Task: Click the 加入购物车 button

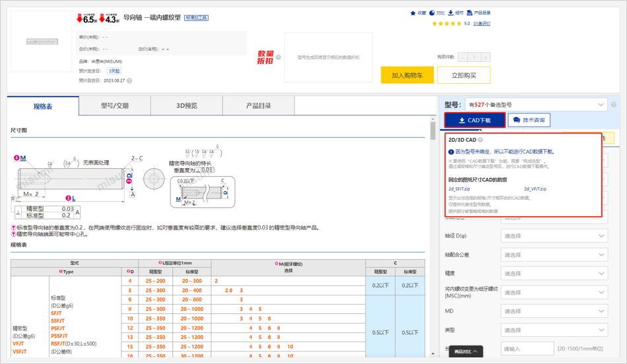Action: pos(407,75)
